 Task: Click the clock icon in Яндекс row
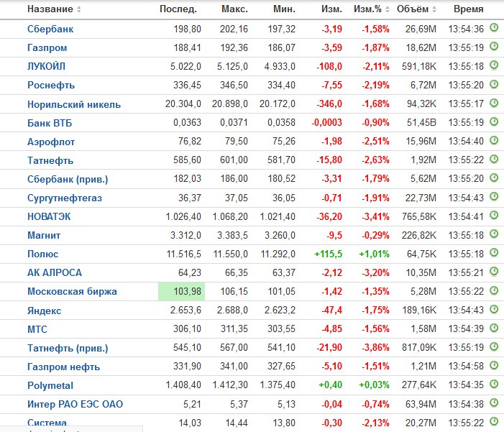coord(494,309)
